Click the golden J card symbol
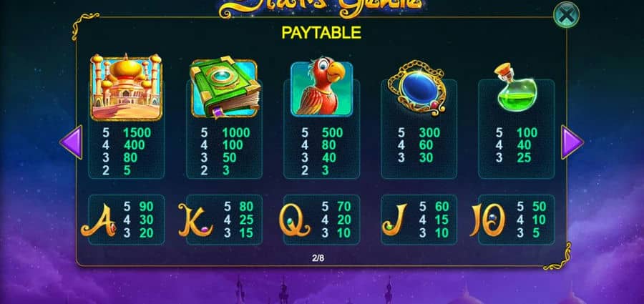This screenshot has height=304, width=644. [x=394, y=220]
